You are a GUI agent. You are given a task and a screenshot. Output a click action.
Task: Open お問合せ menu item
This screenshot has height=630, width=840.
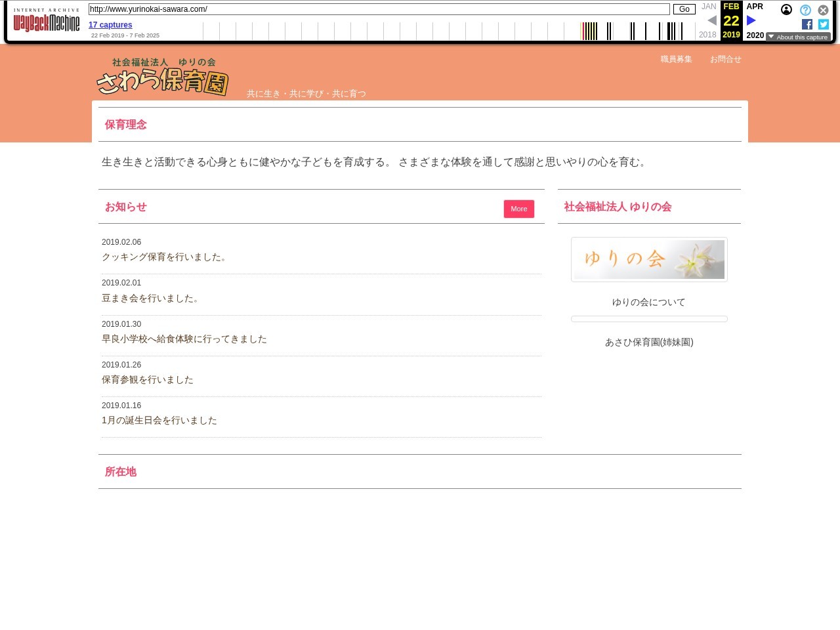coord(725,59)
